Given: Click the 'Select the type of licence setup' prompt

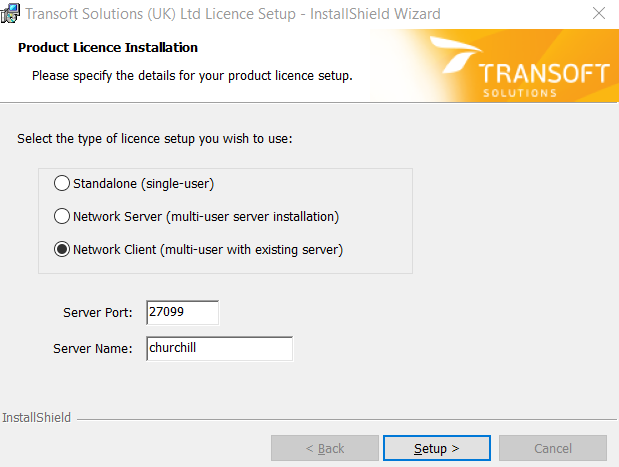Looking at the screenshot, I should pyautogui.click(x=155, y=139).
